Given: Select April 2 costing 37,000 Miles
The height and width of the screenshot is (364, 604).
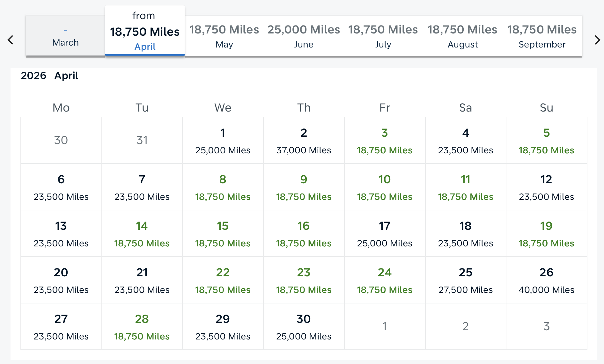Looking at the screenshot, I should click(x=304, y=141).
